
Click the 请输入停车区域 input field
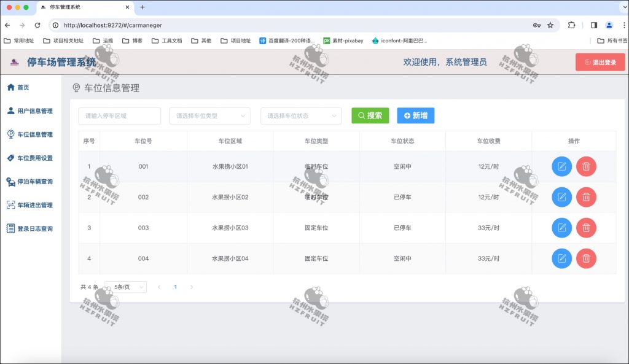(120, 115)
